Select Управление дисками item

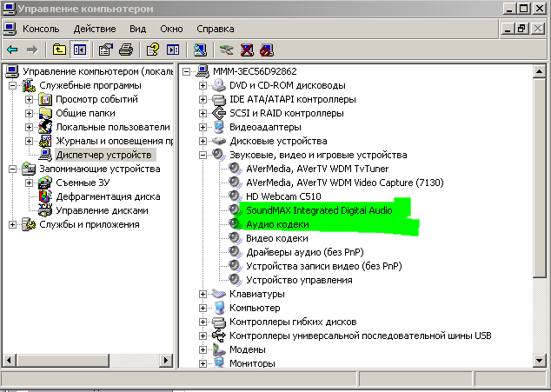click(x=102, y=210)
